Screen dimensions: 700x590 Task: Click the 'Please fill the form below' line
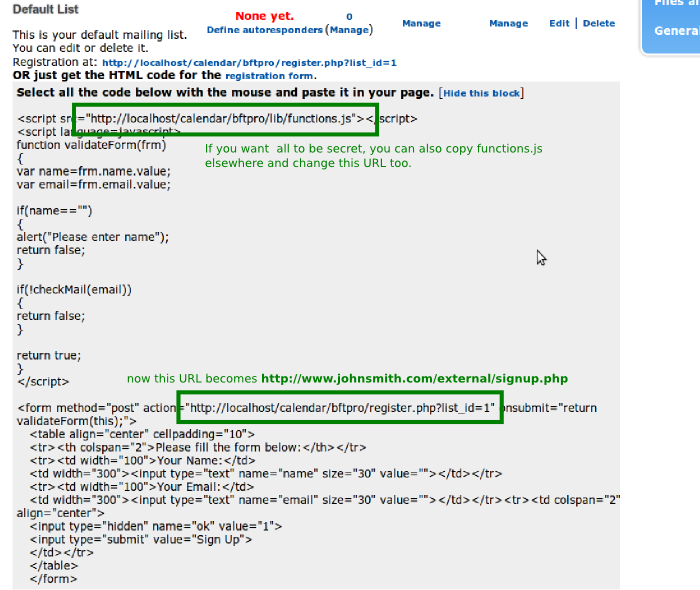(x=198, y=448)
